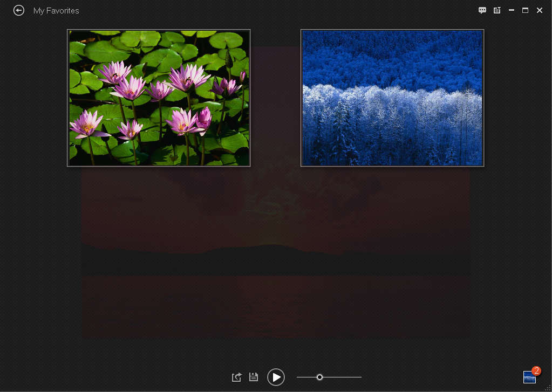Maximize the My Favorites window
The height and width of the screenshot is (392, 552).
pyautogui.click(x=525, y=10)
